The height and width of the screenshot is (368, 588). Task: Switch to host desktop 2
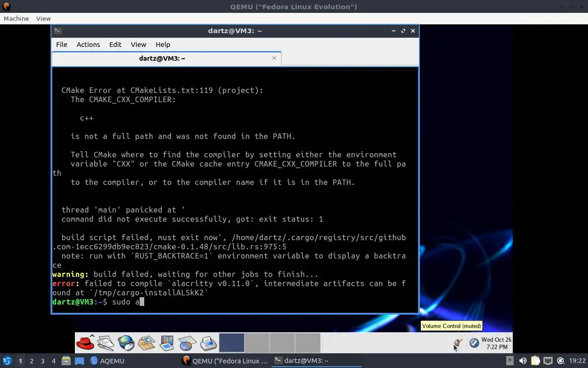click(31, 361)
